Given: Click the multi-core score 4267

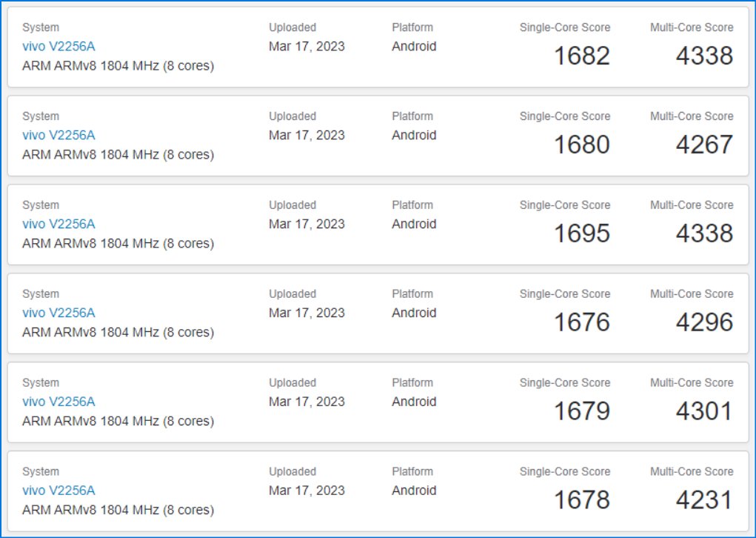Looking at the screenshot, I should point(704,145).
